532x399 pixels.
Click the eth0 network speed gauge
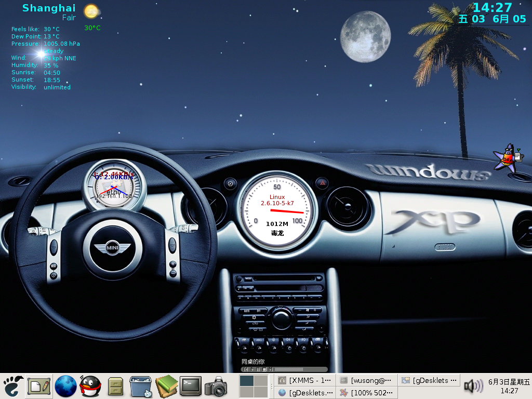pos(115,185)
